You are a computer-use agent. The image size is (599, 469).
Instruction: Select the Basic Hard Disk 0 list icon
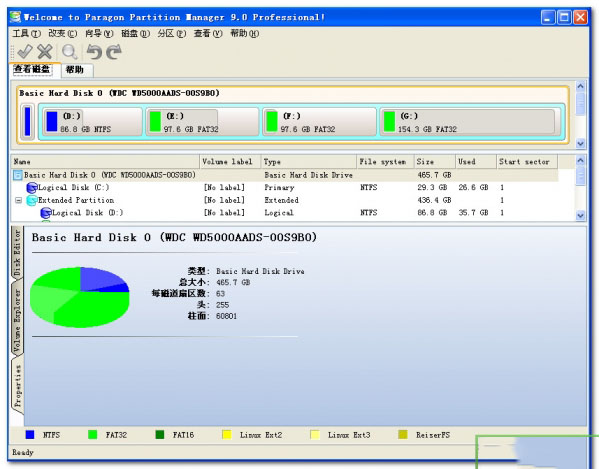pyautogui.click(x=18, y=175)
